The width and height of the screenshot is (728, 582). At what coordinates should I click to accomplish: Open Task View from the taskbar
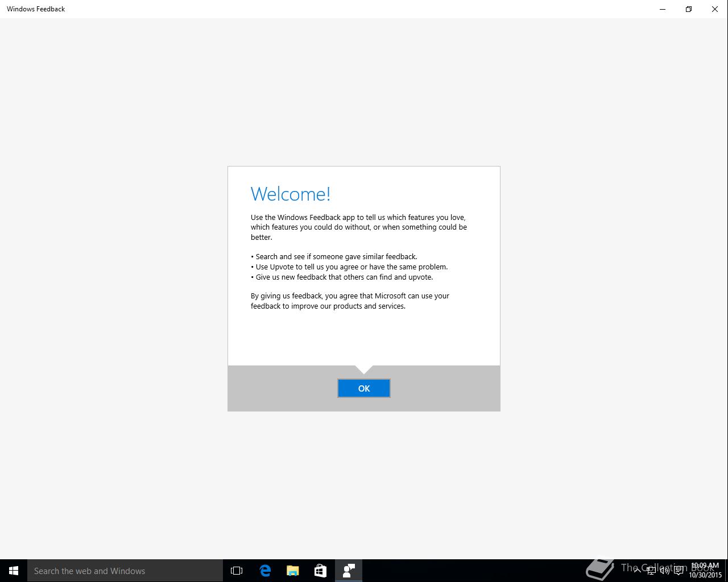237,571
